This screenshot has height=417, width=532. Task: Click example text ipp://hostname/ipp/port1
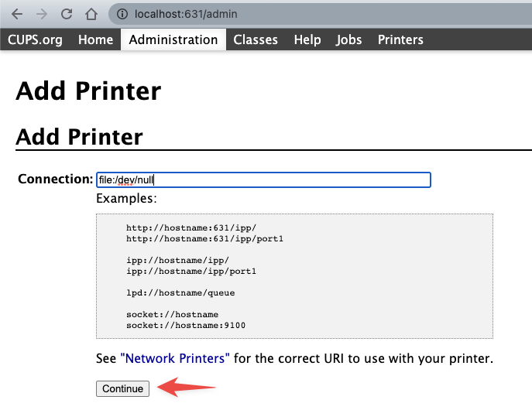click(x=191, y=272)
